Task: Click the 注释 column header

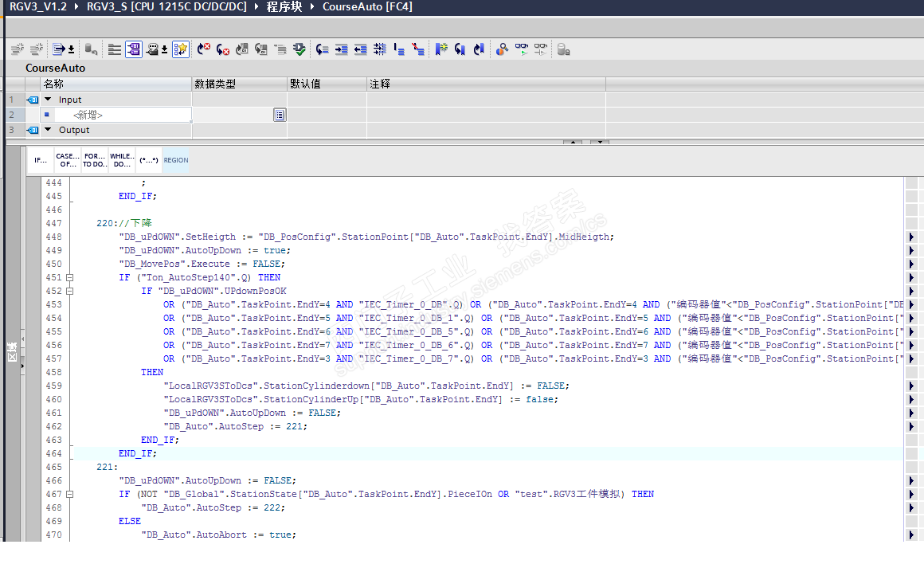Action: tap(486, 84)
